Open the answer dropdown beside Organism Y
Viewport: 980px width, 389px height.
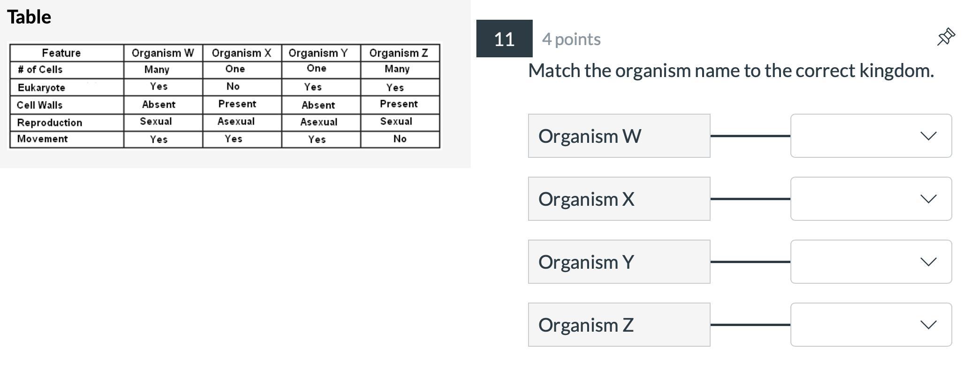(871, 262)
